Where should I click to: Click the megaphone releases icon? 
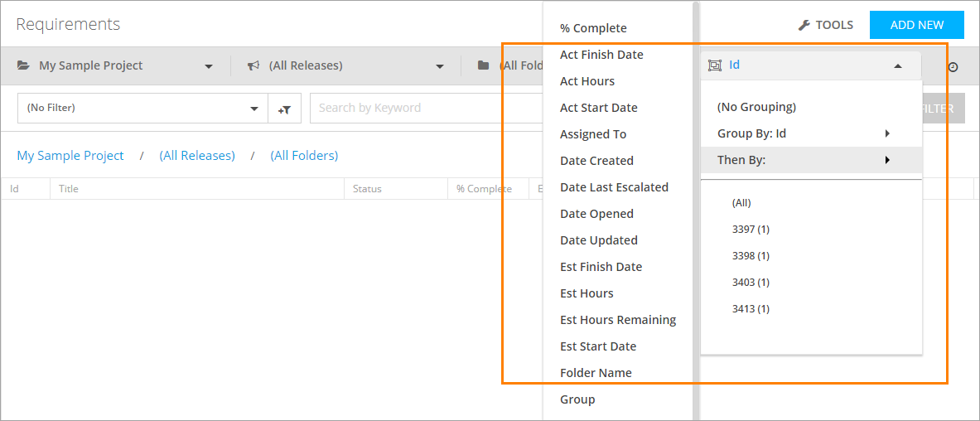tap(253, 65)
